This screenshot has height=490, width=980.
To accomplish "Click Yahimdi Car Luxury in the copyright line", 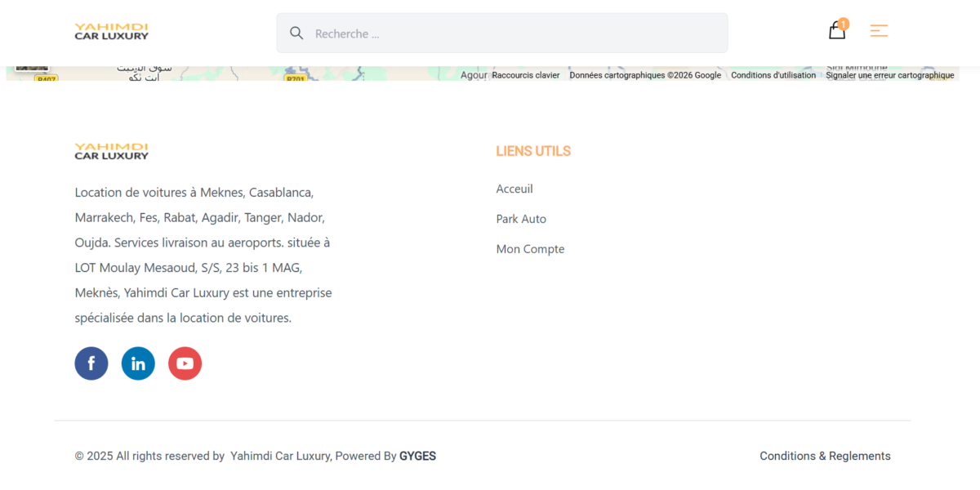I will (x=280, y=456).
